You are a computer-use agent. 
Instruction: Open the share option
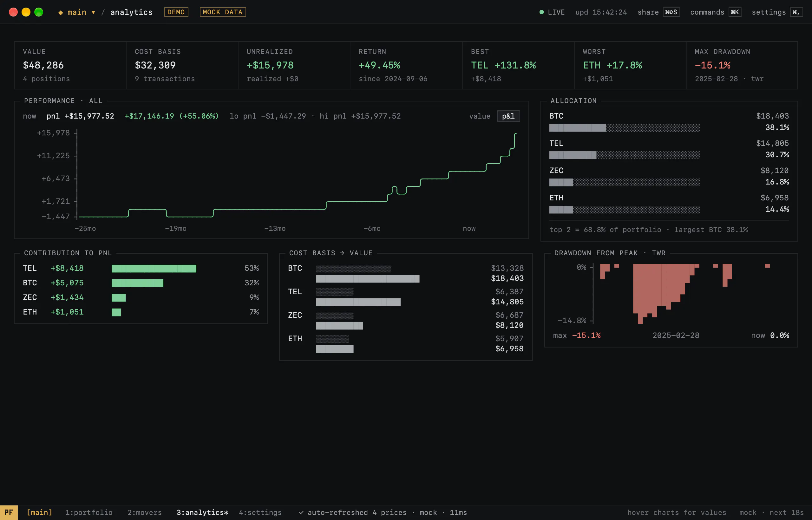(648, 12)
